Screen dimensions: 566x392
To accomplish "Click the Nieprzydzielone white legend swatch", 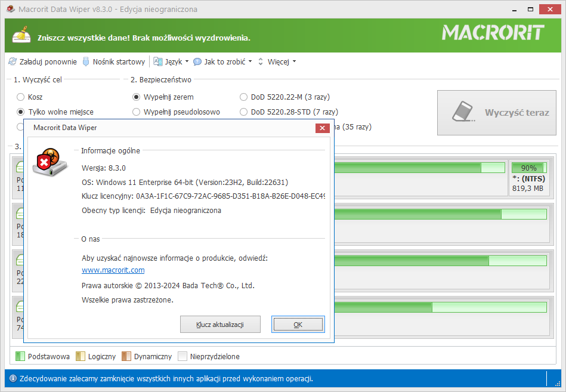I will pos(183,356).
